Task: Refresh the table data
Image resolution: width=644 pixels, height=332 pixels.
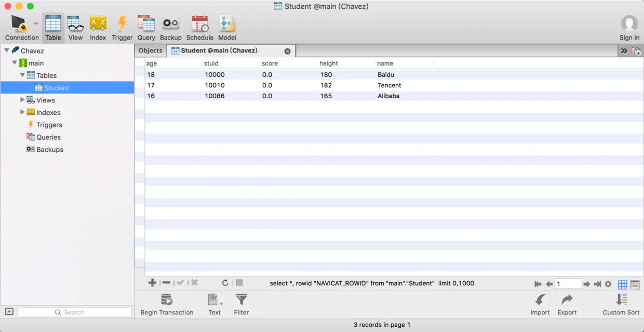Action: pyautogui.click(x=225, y=283)
